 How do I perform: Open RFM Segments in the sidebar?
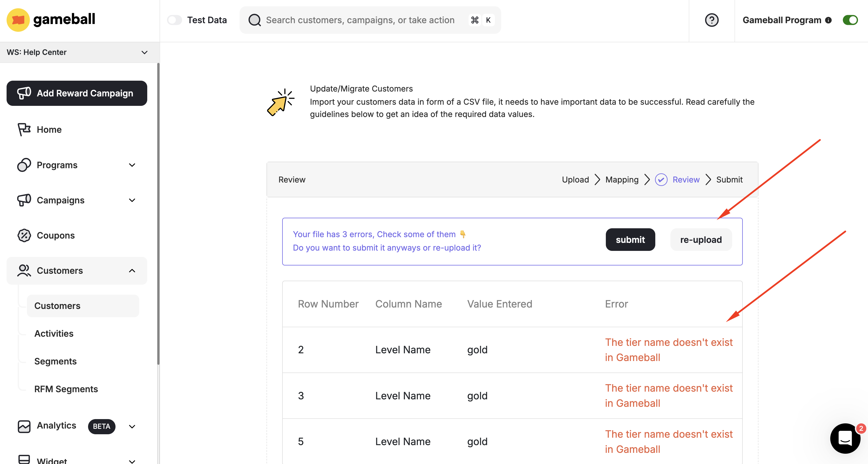pos(66,388)
